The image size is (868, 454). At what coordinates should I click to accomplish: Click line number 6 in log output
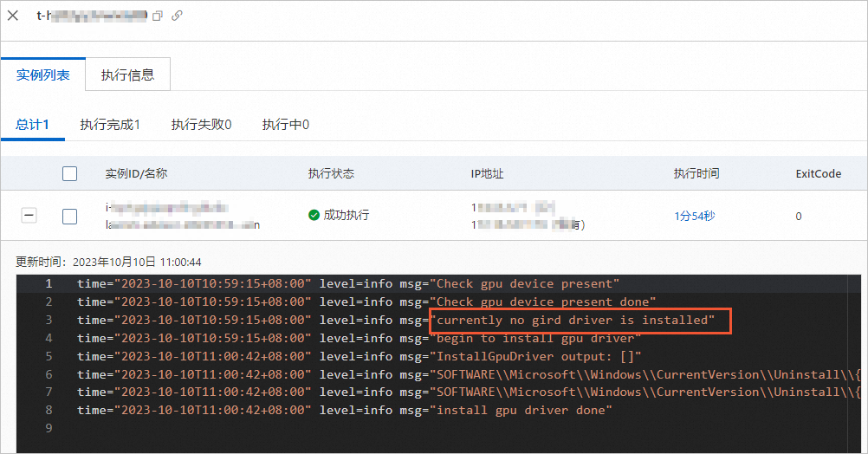click(x=49, y=375)
